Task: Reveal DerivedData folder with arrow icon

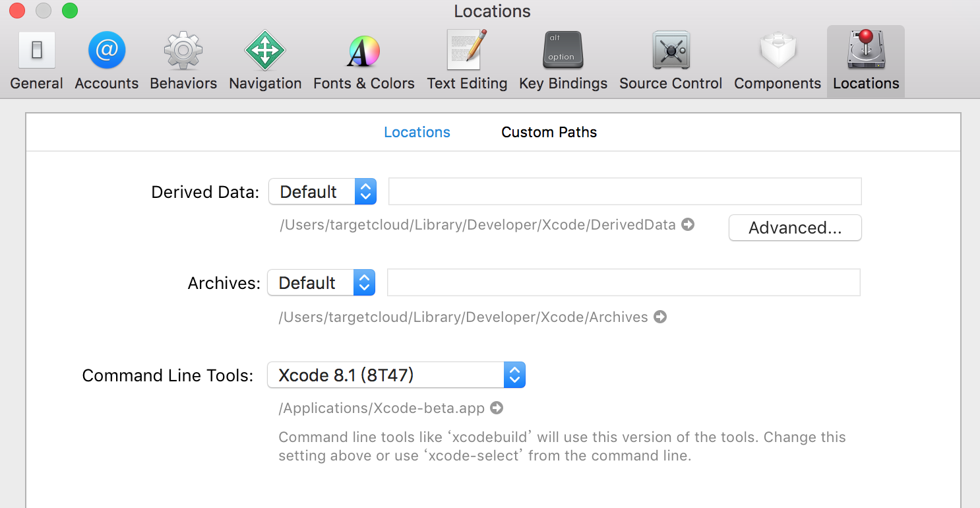Action: (x=688, y=225)
